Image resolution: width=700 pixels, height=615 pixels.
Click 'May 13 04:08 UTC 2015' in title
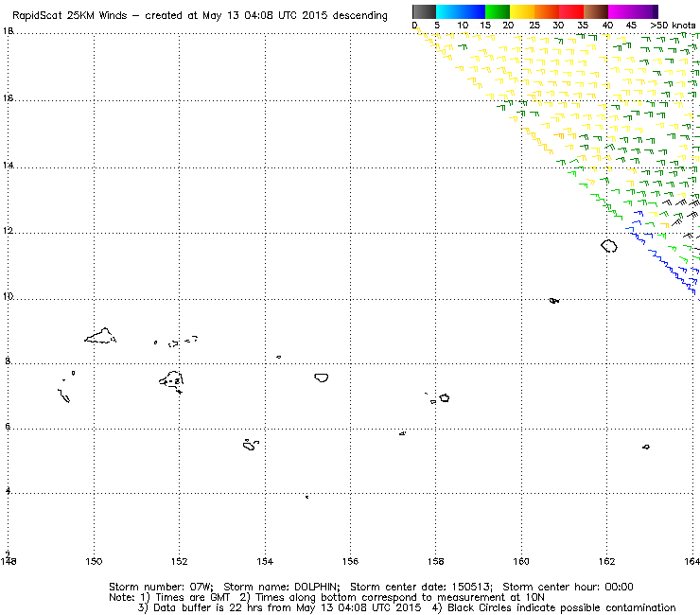[266, 15]
